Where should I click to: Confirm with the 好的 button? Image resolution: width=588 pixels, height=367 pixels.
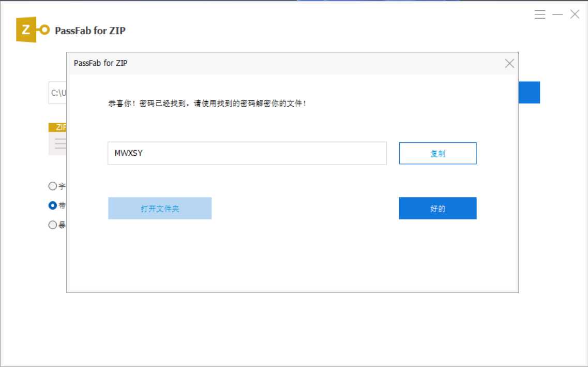[438, 208]
